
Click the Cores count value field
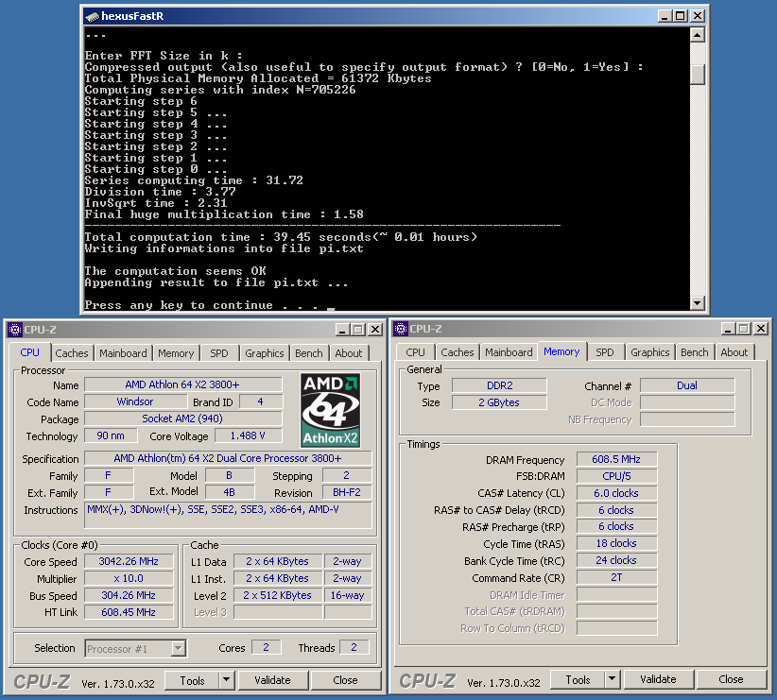(267, 647)
